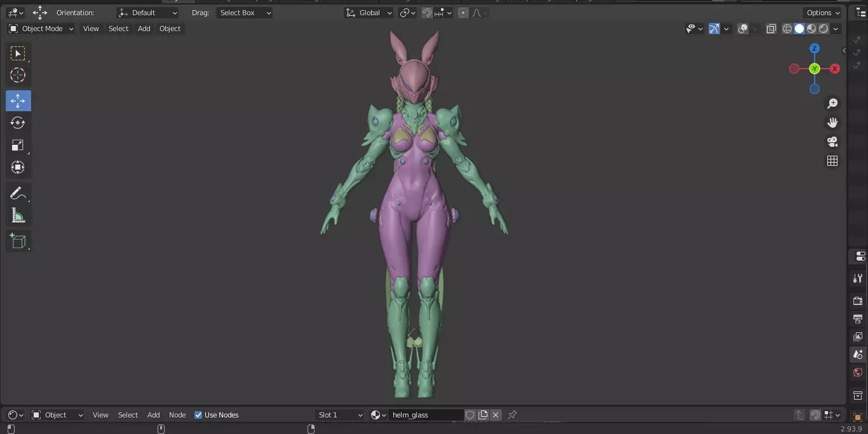Click the node editor parent-tree arrow icon

pos(799,415)
